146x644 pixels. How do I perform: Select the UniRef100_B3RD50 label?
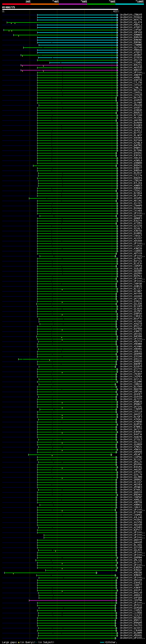pos(131,567)
